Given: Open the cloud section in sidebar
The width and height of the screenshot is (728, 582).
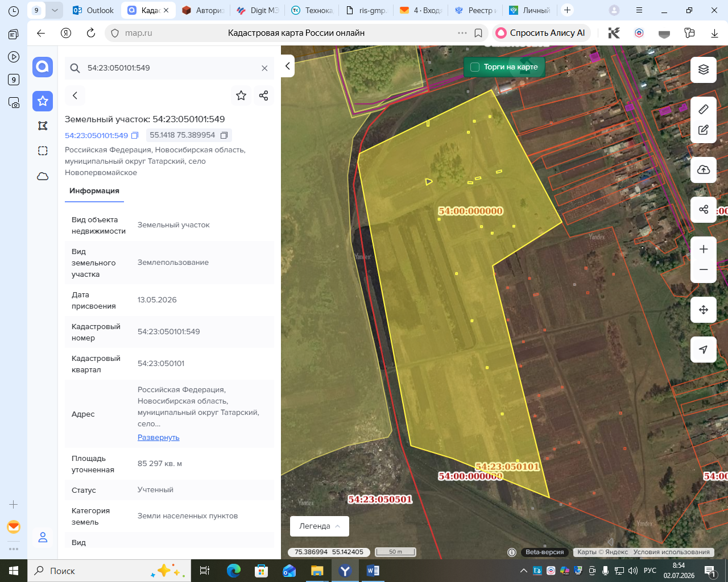Looking at the screenshot, I should [x=43, y=176].
